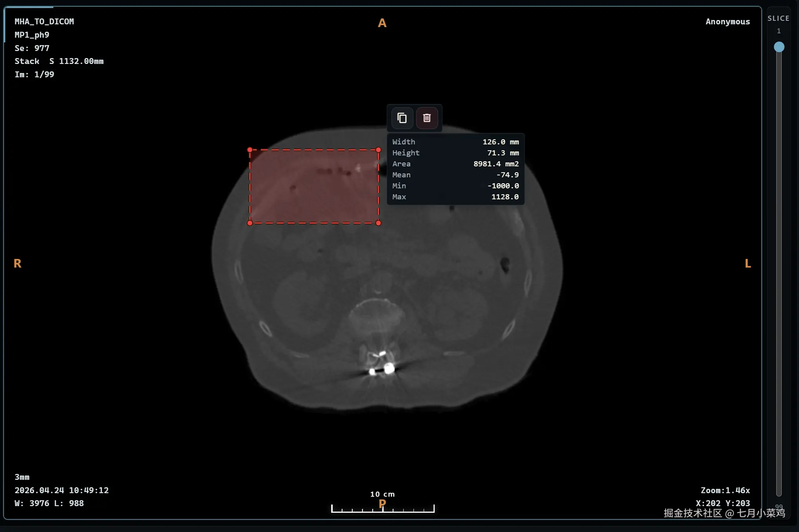Click the 'Max 1128.0' statistic row

click(455, 197)
